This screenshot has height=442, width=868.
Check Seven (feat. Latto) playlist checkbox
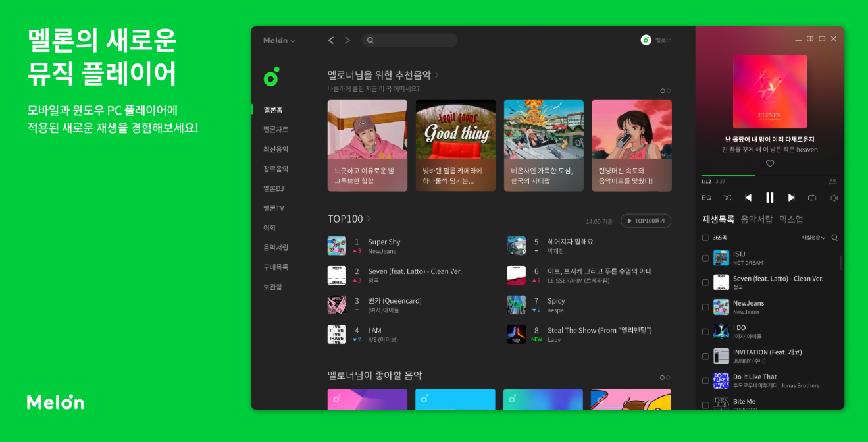[x=705, y=283]
